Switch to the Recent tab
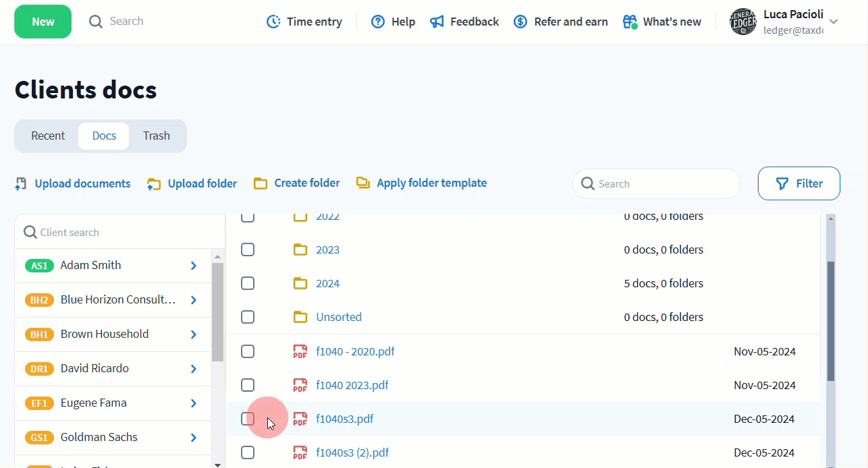Image resolution: width=868 pixels, height=468 pixels. (48, 136)
